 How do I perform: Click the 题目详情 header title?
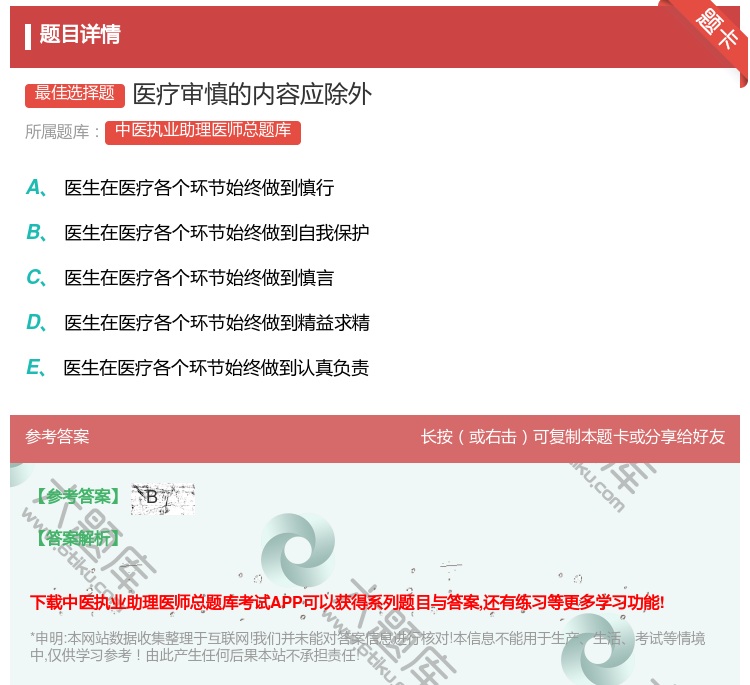(x=80, y=34)
